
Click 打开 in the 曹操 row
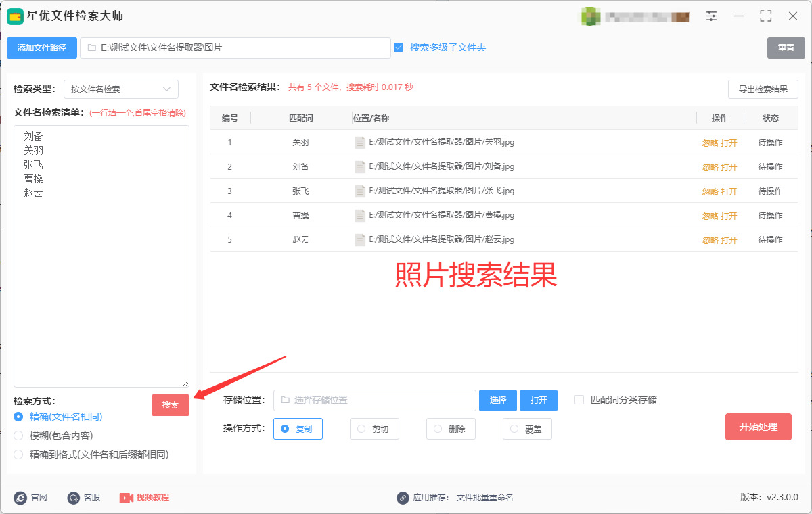click(729, 216)
